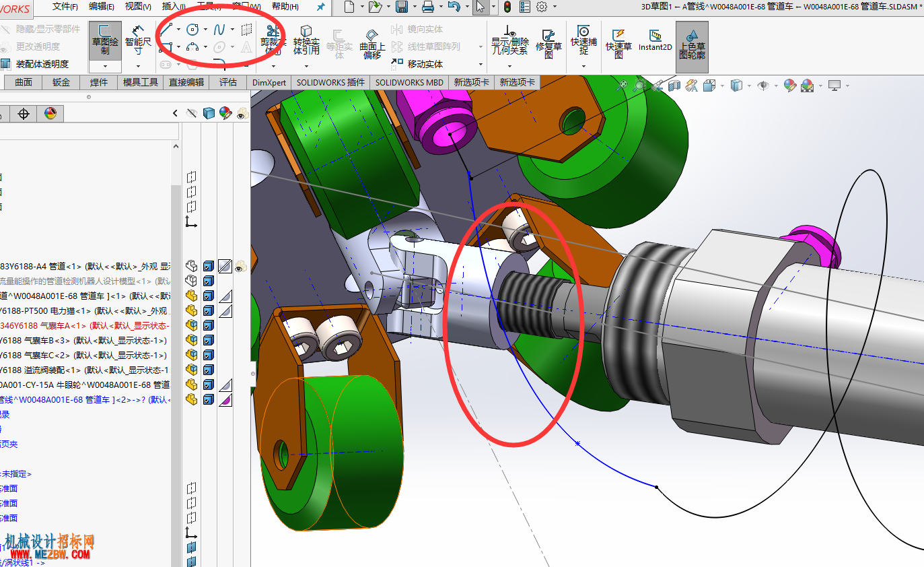Open dropdown arrow beside Spline tool
924x567 pixels.
pyautogui.click(x=232, y=30)
